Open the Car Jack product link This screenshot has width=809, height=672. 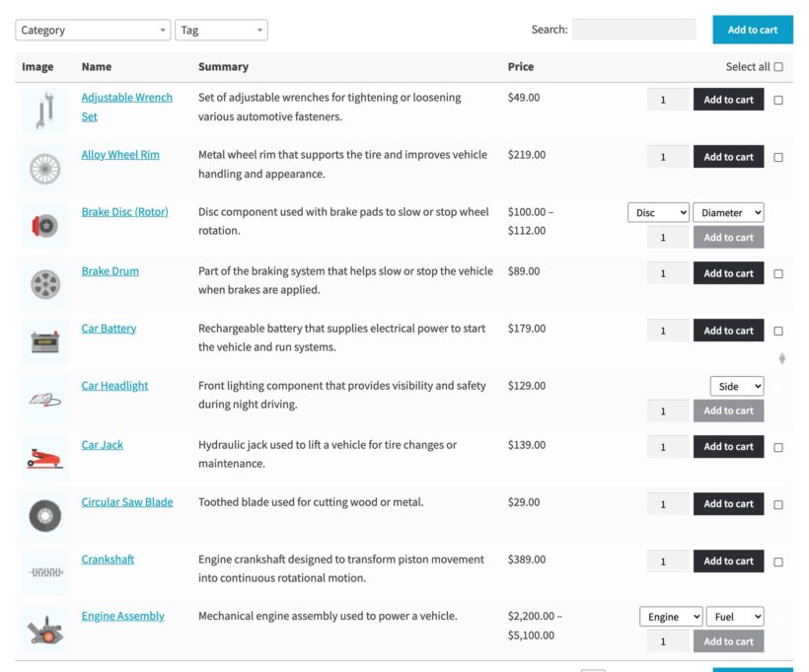(x=103, y=445)
